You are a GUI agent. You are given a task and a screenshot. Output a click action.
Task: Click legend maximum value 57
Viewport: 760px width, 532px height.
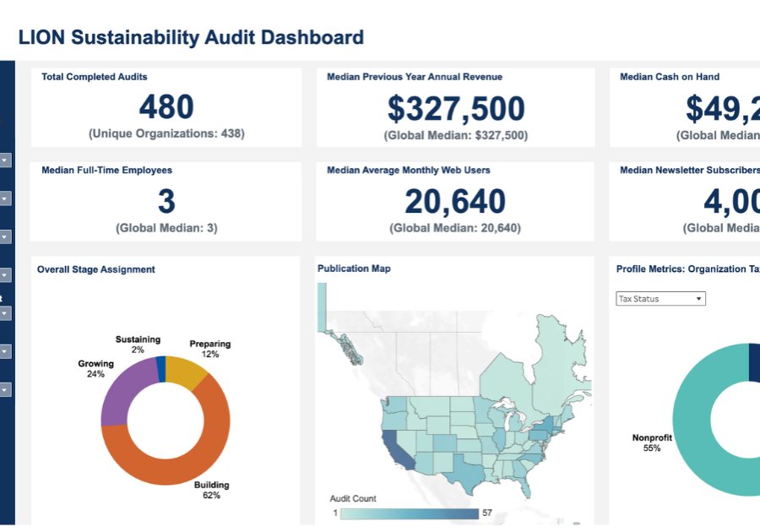pyautogui.click(x=487, y=513)
